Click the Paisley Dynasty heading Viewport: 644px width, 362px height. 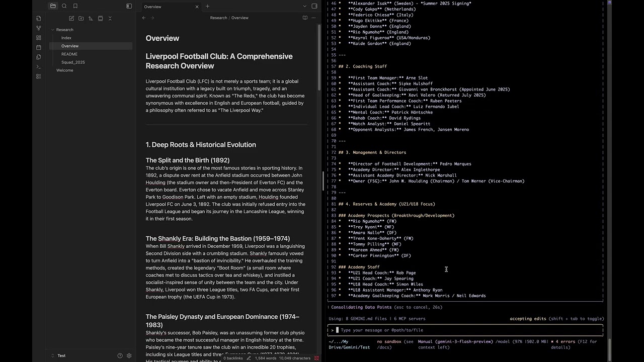[222, 321]
